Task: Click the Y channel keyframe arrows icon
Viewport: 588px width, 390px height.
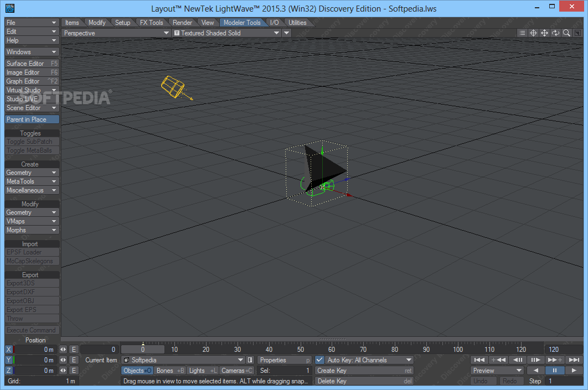Action: coord(63,360)
